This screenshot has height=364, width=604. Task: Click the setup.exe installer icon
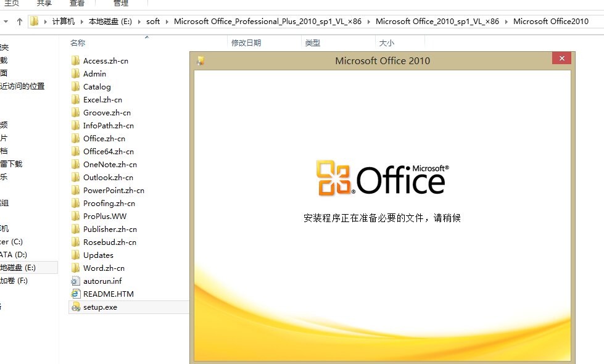(75, 307)
